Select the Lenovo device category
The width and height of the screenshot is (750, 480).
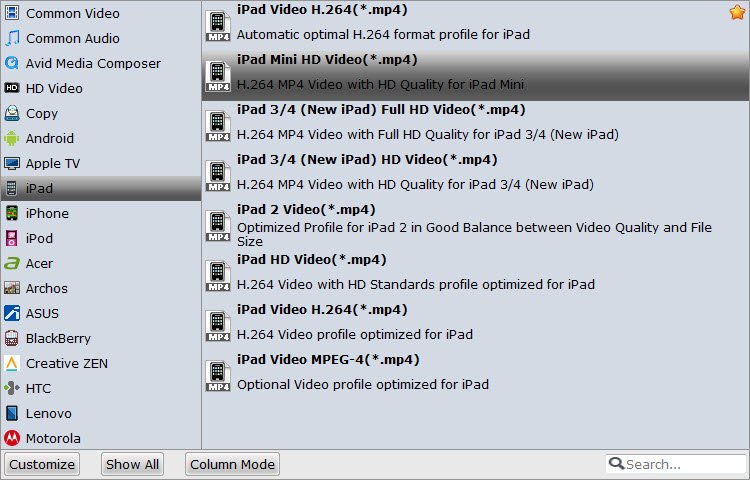(x=48, y=413)
